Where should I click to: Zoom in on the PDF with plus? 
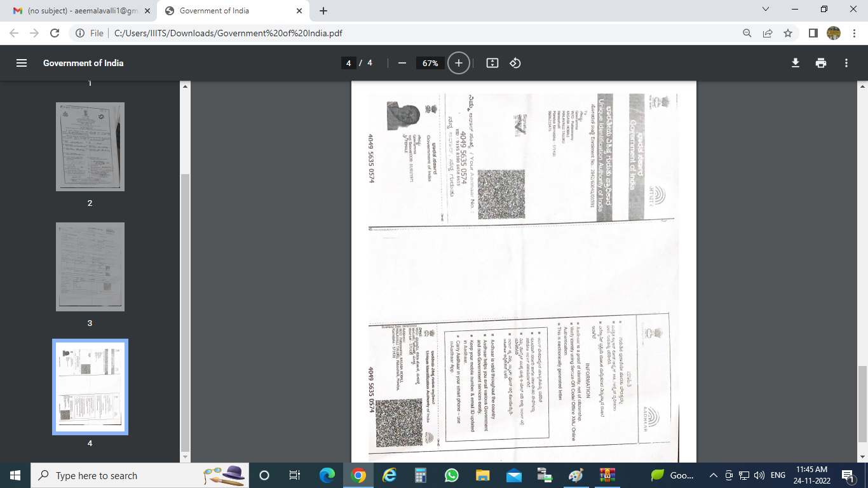pyautogui.click(x=459, y=63)
